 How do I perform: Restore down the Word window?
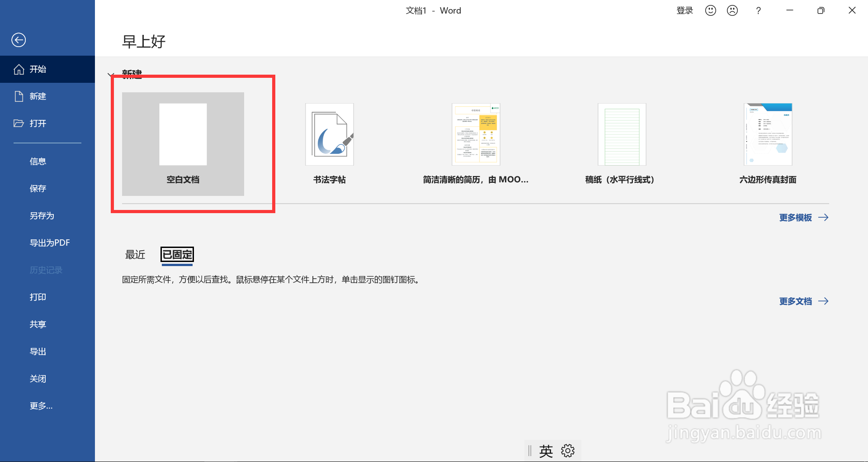click(x=821, y=10)
